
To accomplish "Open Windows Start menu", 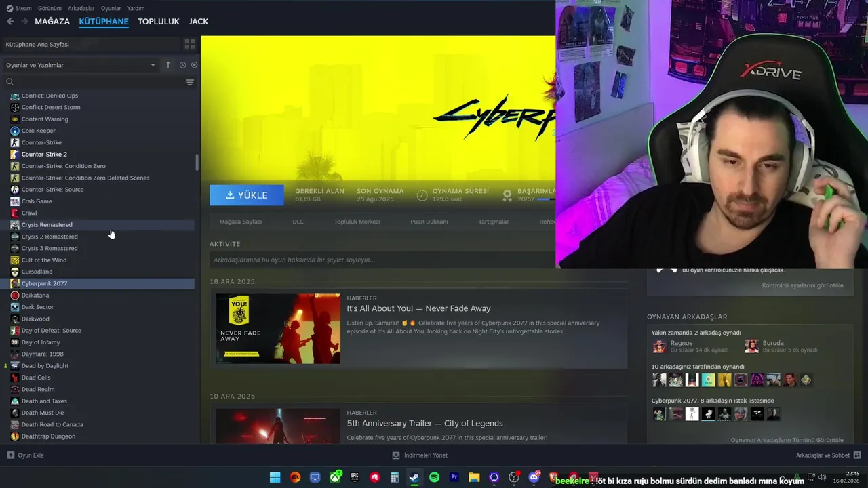I will coord(275,477).
